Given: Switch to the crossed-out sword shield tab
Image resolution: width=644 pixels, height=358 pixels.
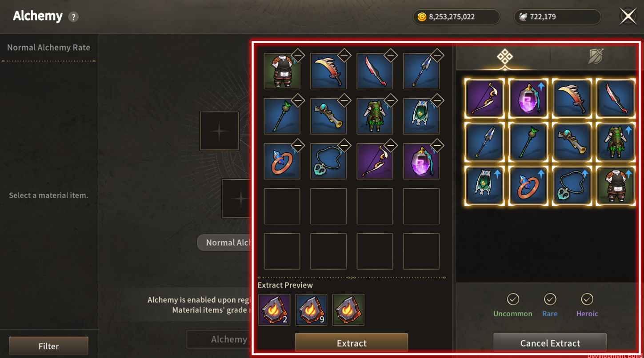Looking at the screenshot, I should 595,57.
